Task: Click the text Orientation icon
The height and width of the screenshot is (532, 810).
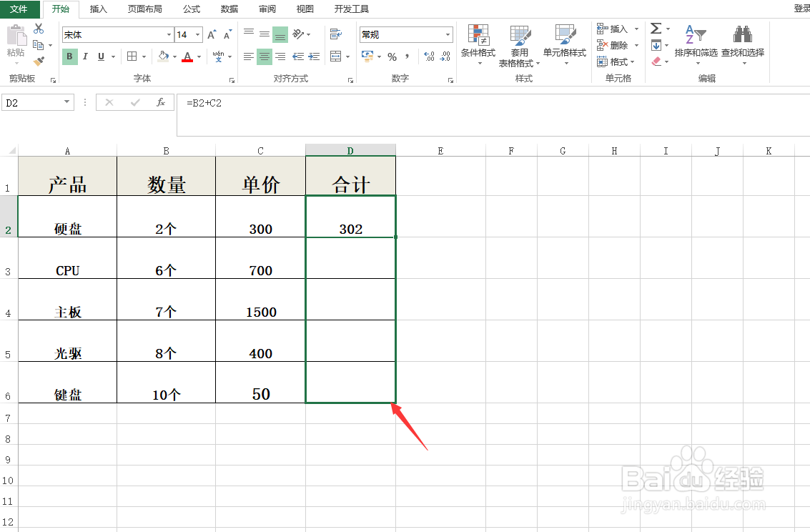Action: [299, 34]
